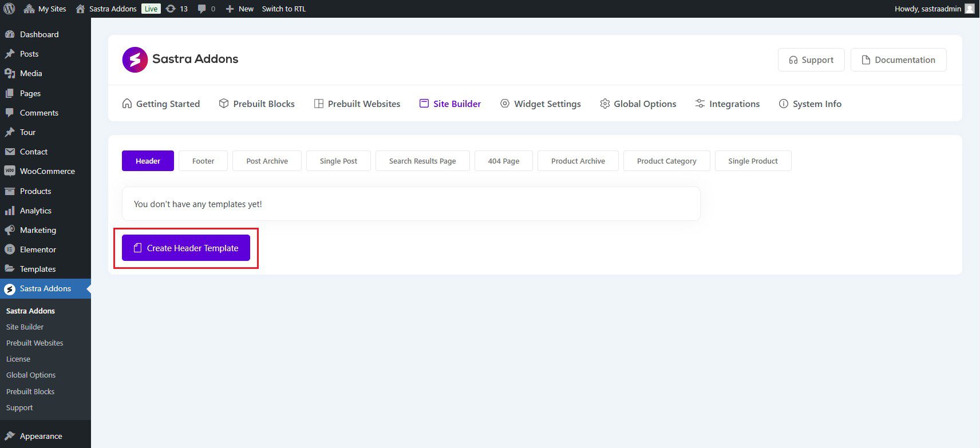The width and height of the screenshot is (980, 448).
Task: Click Switch to RTL link
Action: point(283,9)
